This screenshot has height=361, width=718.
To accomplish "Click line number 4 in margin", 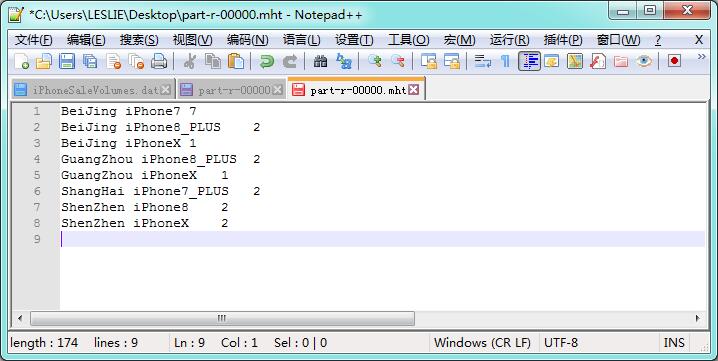I will click(37, 159).
